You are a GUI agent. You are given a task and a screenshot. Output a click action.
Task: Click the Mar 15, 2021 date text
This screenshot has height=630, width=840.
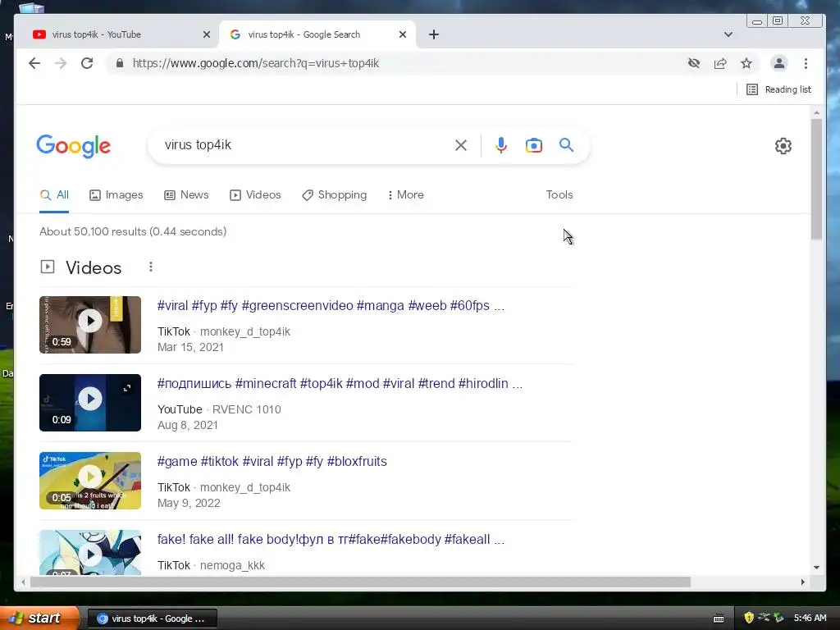click(x=190, y=347)
